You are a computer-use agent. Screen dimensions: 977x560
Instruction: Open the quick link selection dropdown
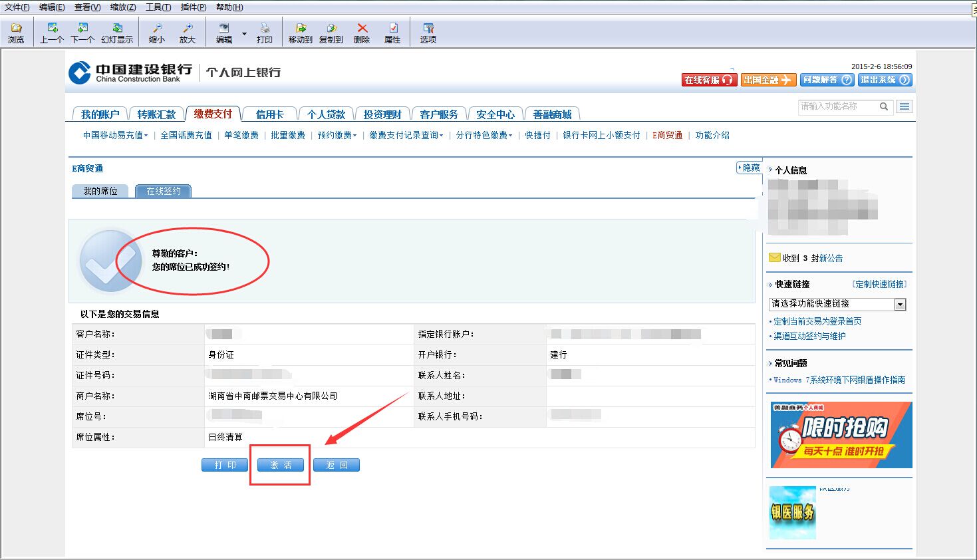click(900, 305)
